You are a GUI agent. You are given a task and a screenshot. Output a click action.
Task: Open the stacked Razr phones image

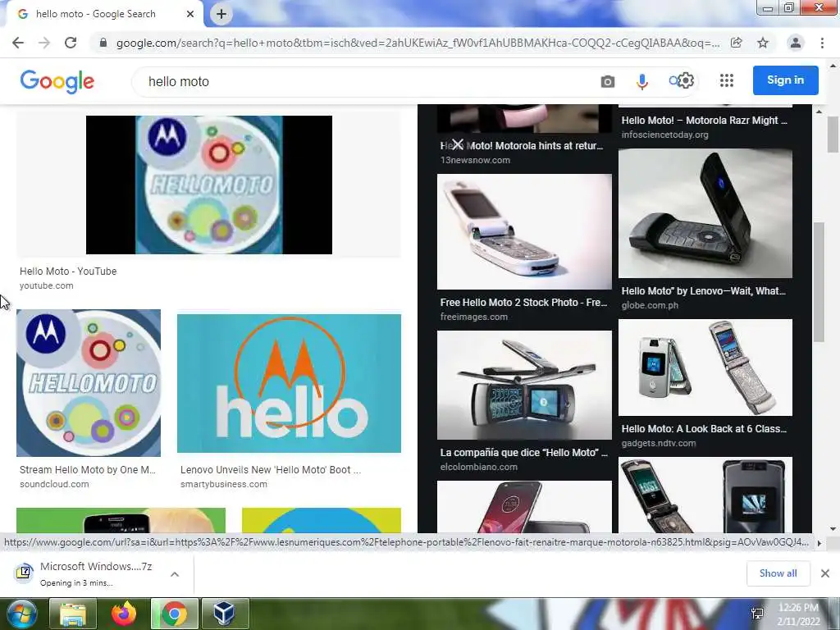tap(524, 386)
